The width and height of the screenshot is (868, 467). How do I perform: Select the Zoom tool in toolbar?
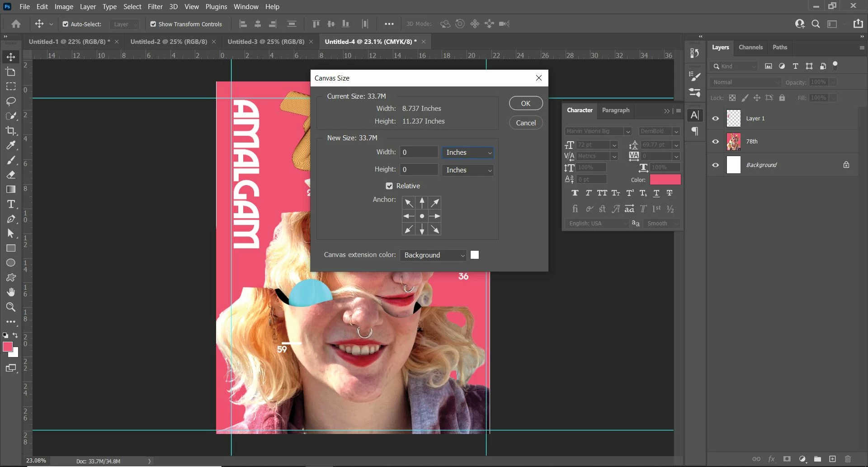pos(11,307)
